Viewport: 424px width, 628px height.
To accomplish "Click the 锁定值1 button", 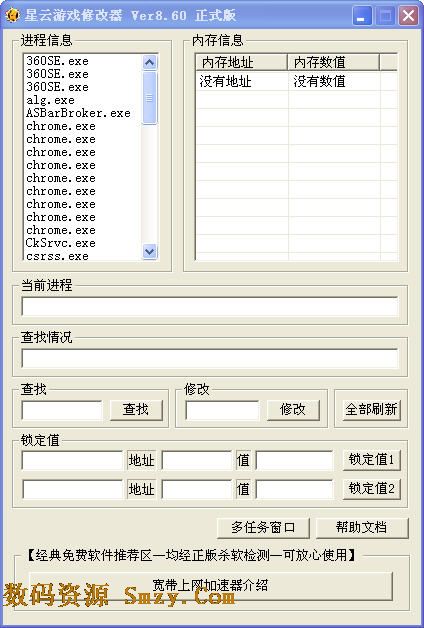I will [372, 460].
